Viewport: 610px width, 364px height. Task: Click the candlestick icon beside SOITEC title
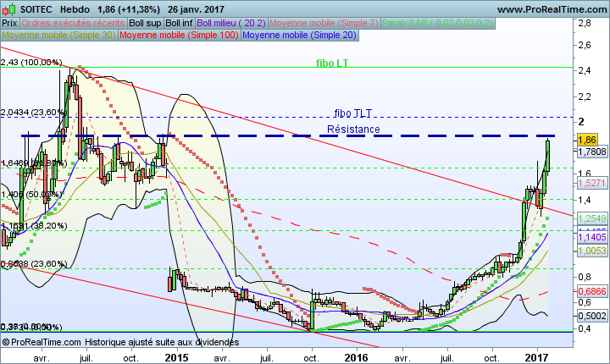pyautogui.click(x=10, y=9)
